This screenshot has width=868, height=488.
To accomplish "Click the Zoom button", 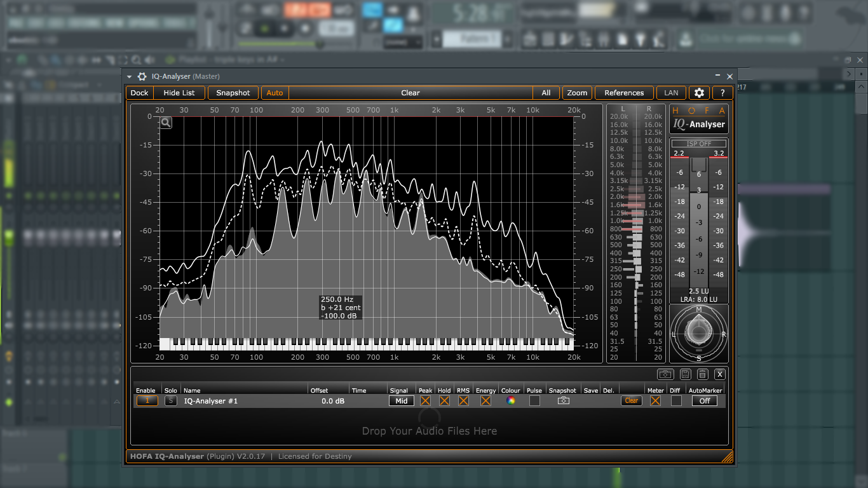I will pyautogui.click(x=577, y=93).
